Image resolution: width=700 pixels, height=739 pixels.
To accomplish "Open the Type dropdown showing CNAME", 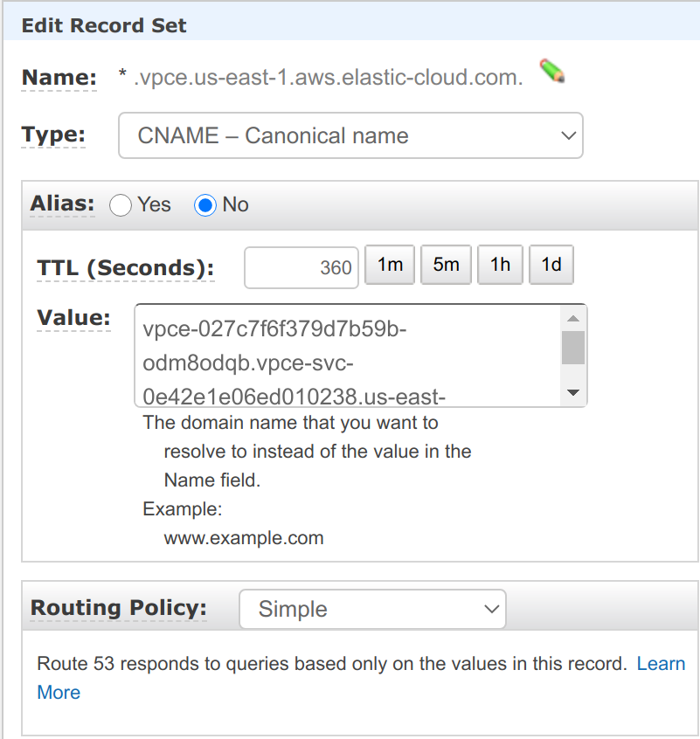I will tap(350, 136).
